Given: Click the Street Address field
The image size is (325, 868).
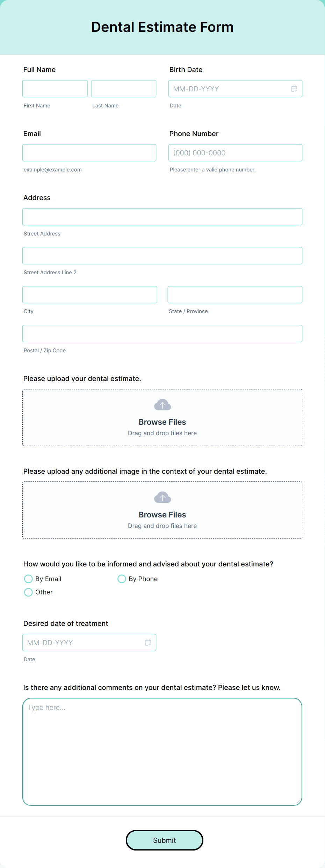Looking at the screenshot, I should click(x=162, y=217).
